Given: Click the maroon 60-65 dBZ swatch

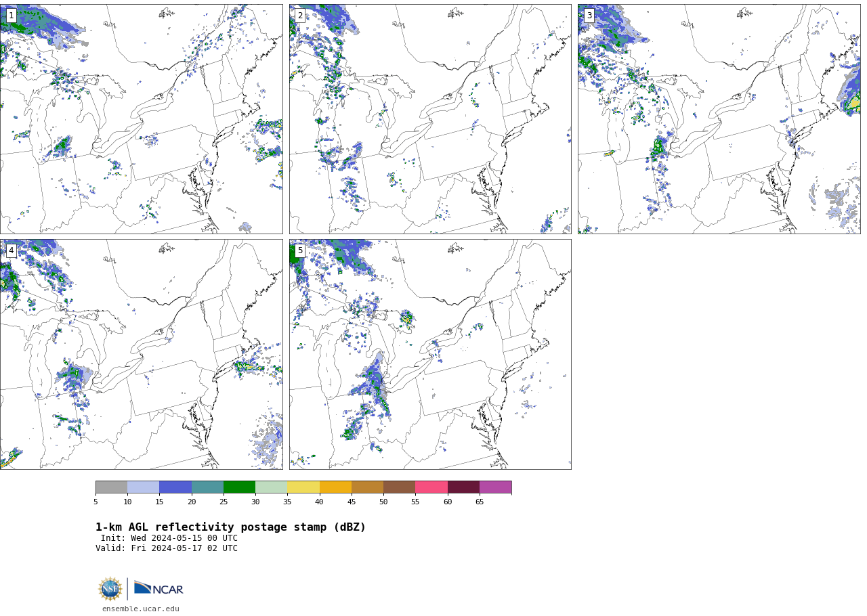Looking at the screenshot, I should coord(463,487).
